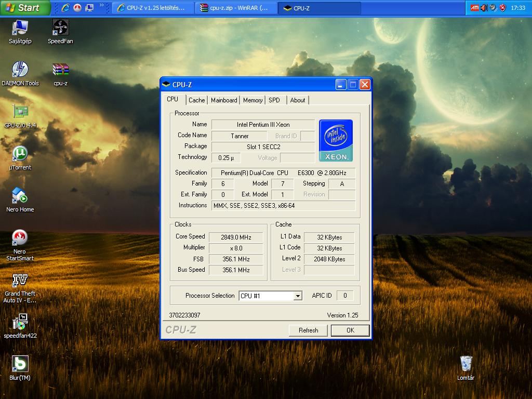Open the Sajátgép desktop icon
The width and height of the screenshot is (532, 399).
click(x=20, y=32)
